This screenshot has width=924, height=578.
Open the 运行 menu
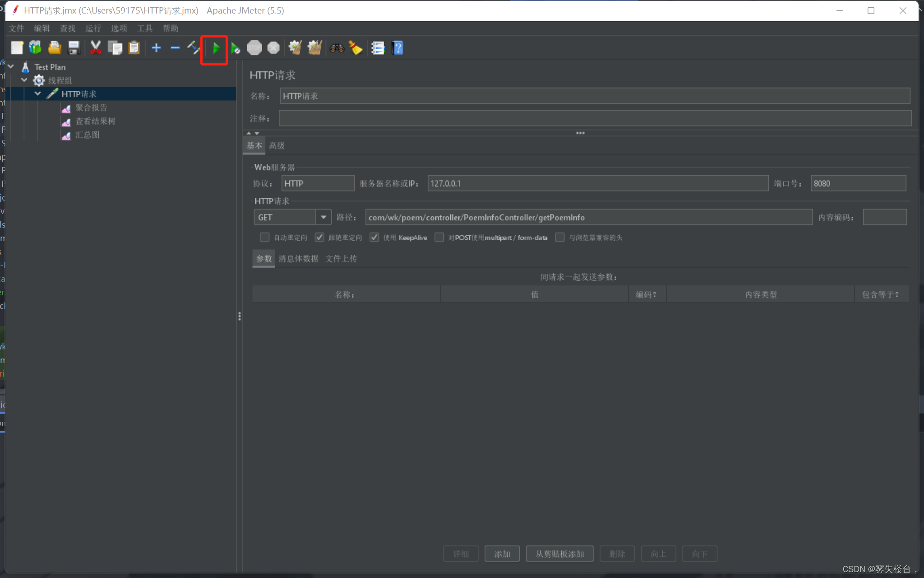[93, 28]
